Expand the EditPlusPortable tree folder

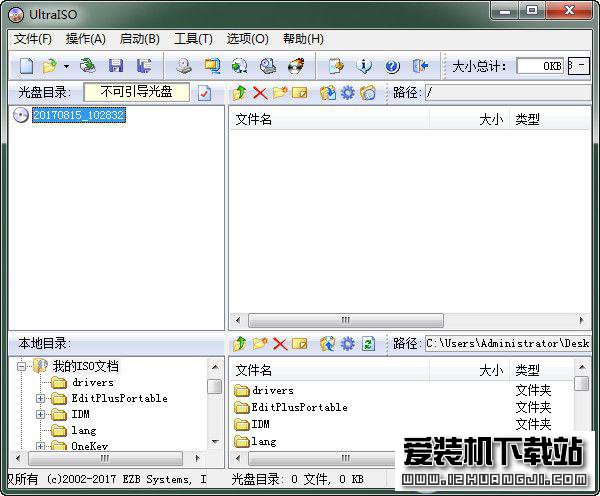[x=41, y=398]
